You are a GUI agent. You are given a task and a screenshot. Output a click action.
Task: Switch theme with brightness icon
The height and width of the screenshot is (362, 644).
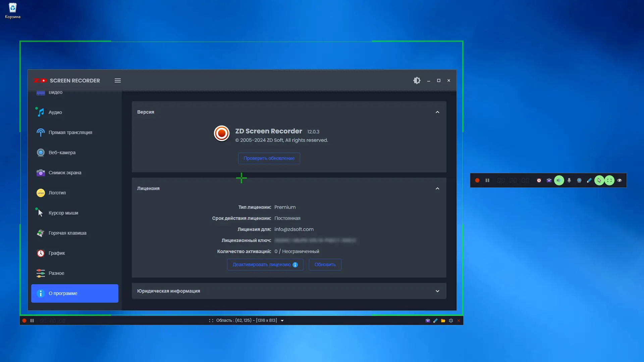pyautogui.click(x=417, y=80)
